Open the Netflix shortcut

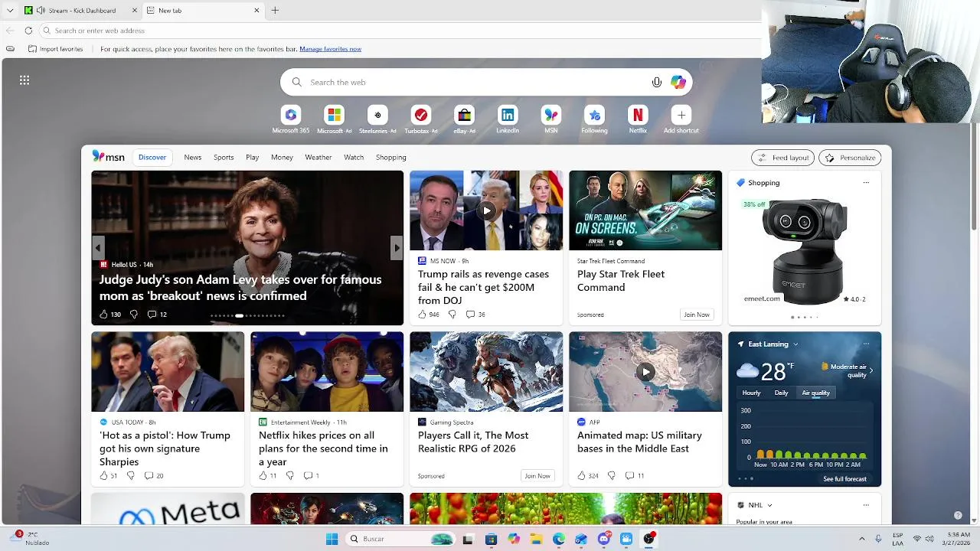638,115
